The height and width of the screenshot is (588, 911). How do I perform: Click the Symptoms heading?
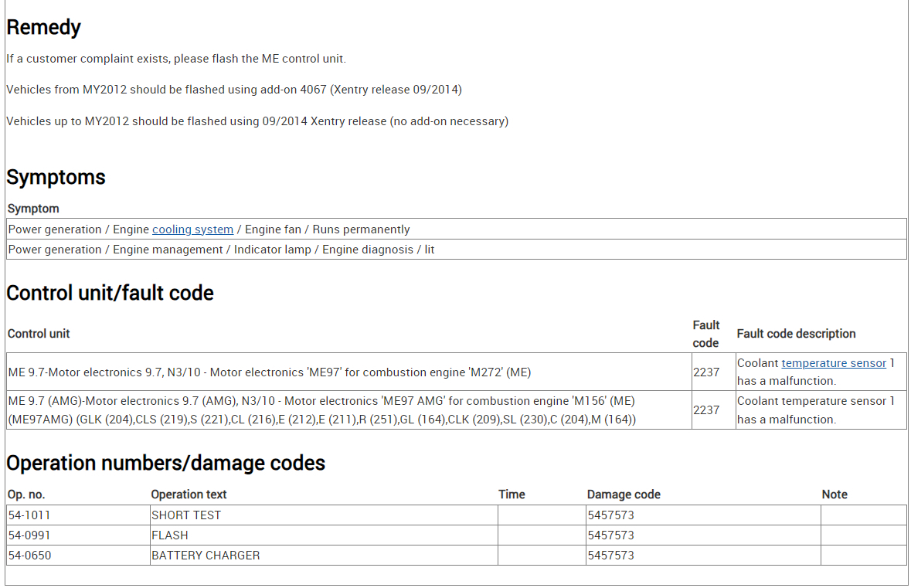[x=56, y=178]
